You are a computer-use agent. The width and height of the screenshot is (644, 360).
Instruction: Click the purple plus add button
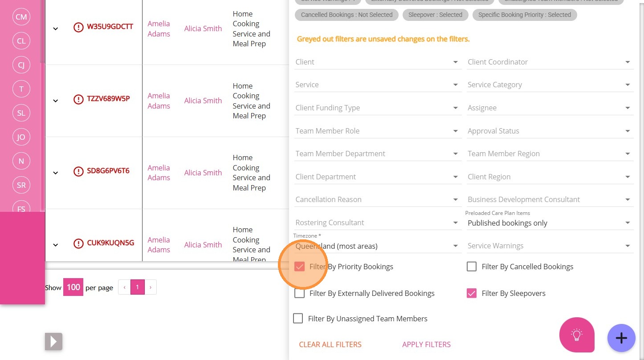[621, 338]
